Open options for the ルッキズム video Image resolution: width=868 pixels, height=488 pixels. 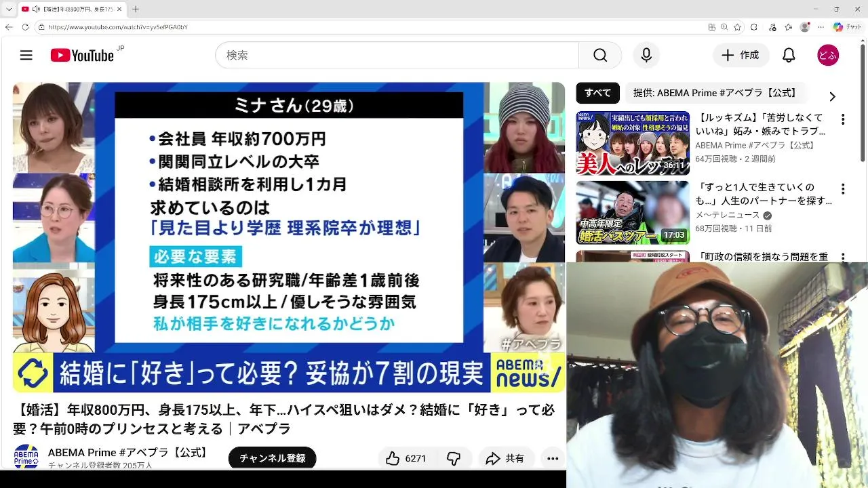[x=843, y=119]
